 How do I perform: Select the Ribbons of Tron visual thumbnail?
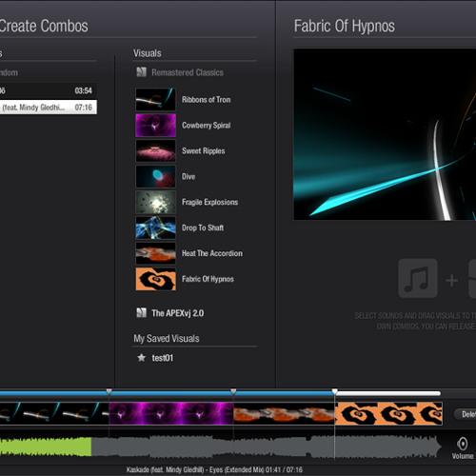click(155, 99)
